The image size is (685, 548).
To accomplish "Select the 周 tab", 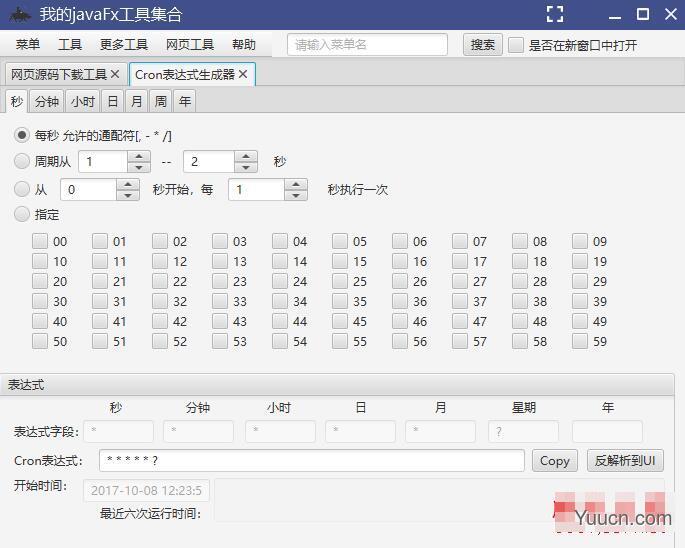I will (161, 101).
